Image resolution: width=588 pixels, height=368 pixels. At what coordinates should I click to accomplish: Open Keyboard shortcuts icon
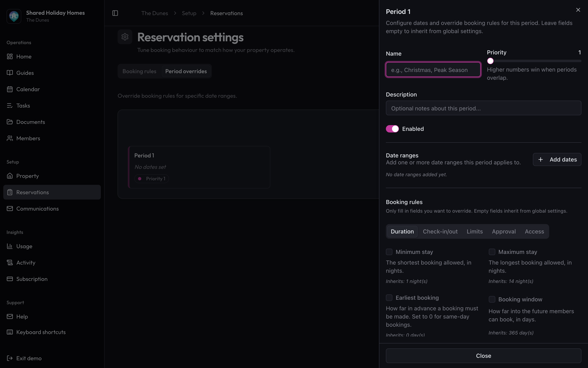(x=10, y=332)
